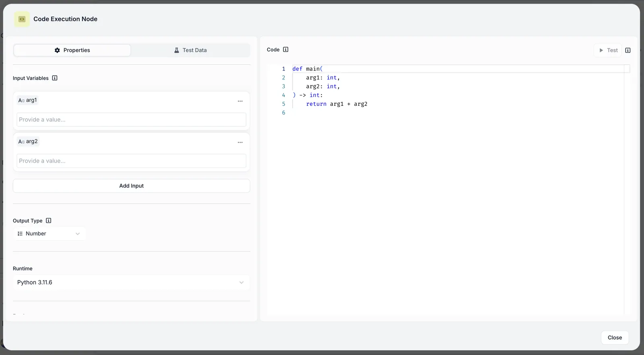The height and width of the screenshot is (355, 644).
Task: Open the Number output type dropdown
Action: (x=50, y=233)
